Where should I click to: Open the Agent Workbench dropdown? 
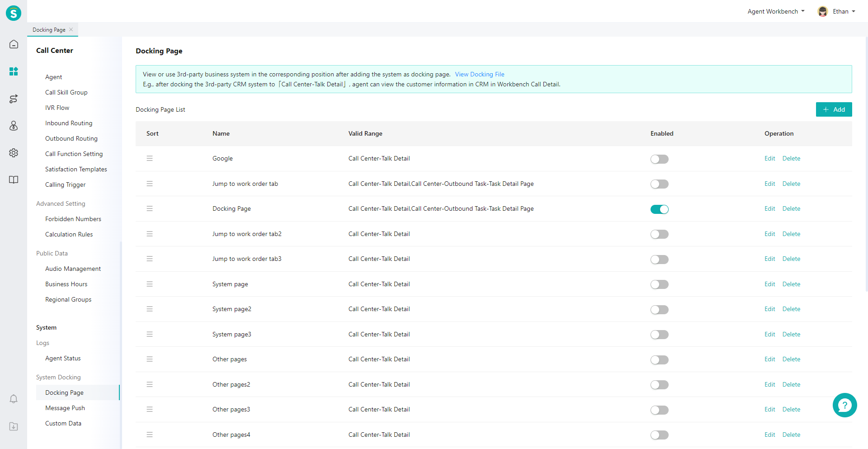(776, 11)
